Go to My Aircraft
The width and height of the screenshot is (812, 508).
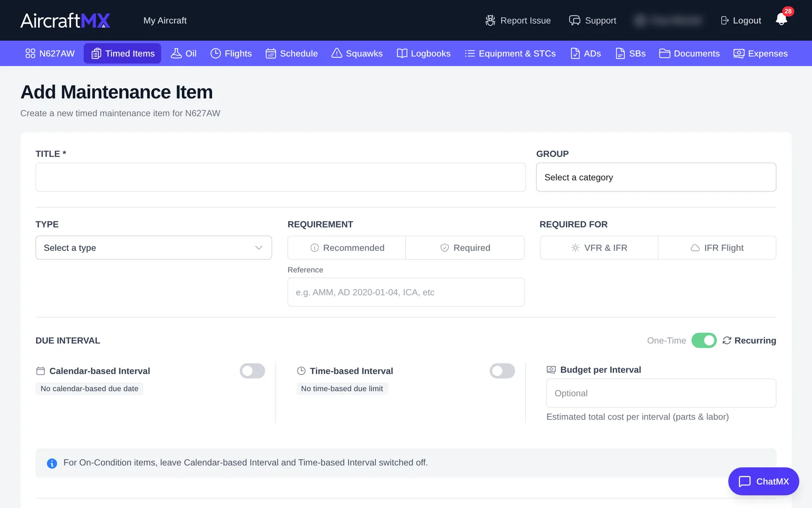[x=165, y=20]
